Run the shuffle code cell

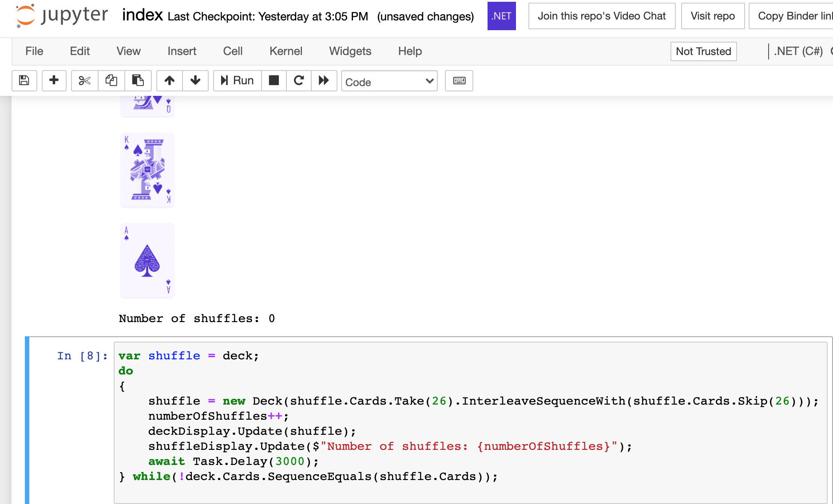pyautogui.click(x=237, y=81)
